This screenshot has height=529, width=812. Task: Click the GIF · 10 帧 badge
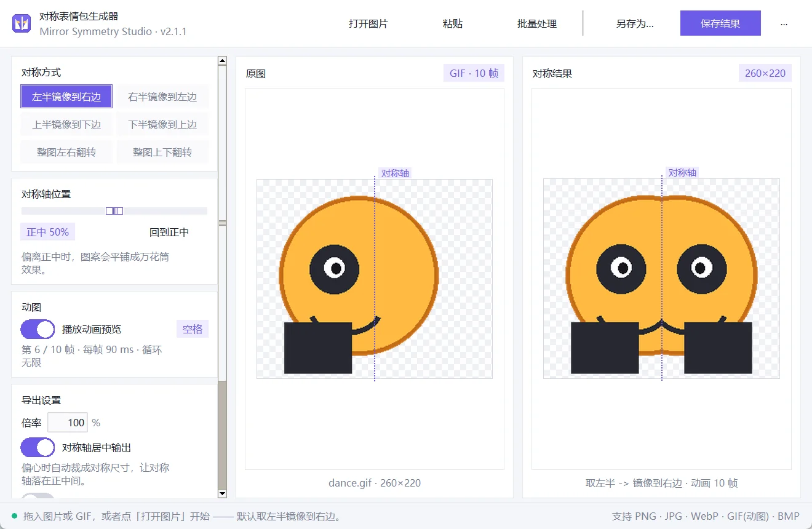point(474,73)
